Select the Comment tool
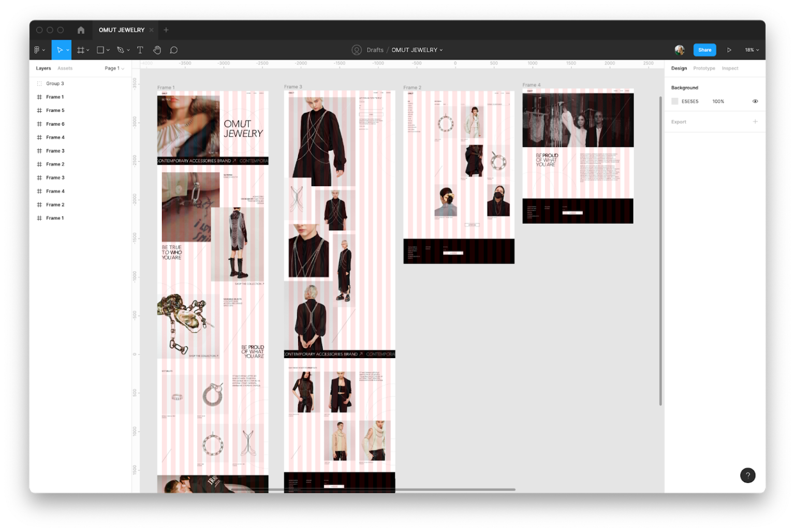 pyautogui.click(x=174, y=50)
